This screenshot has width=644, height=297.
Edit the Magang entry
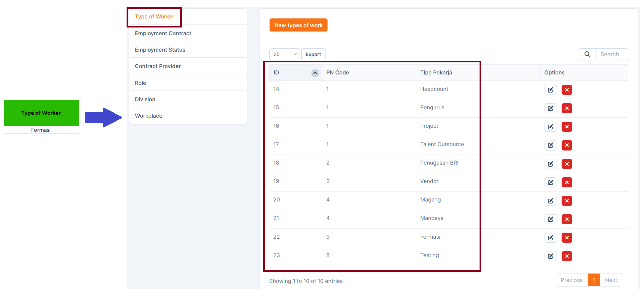[550, 201]
